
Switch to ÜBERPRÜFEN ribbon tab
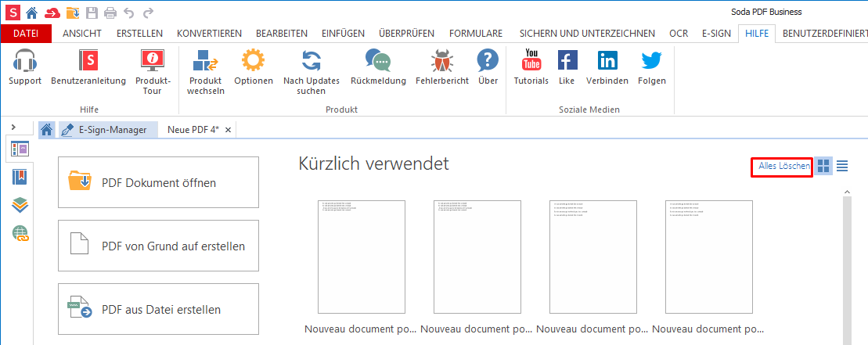coord(407,33)
